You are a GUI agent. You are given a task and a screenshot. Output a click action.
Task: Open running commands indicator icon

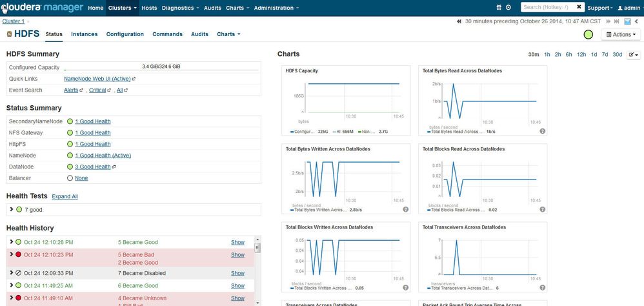tap(508, 8)
